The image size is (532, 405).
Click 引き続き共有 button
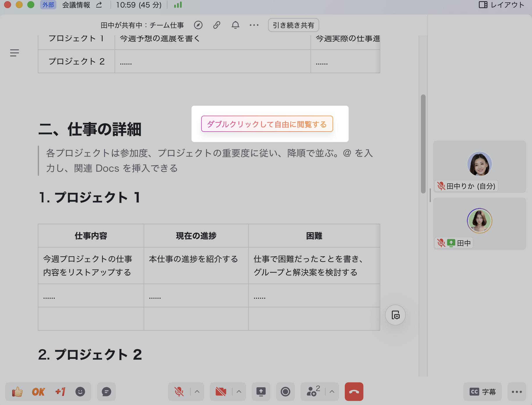[x=293, y=25]
